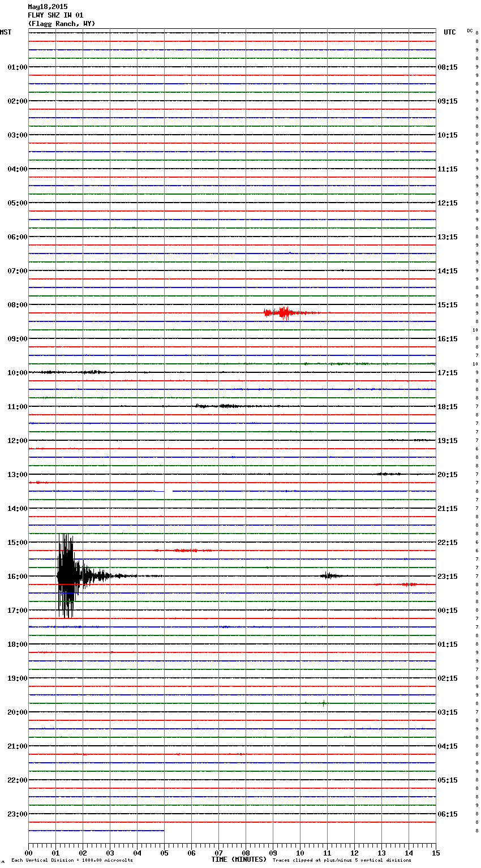Screen dimensions: 481x868
Task: Select the 13:00 MST hour label
Action: click(17, 475)
